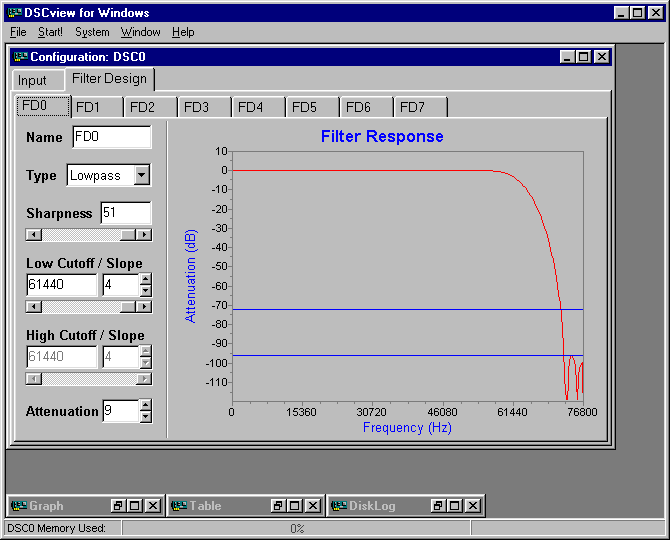Click the minimized Table window icon
670x540 pixels.
[179, 506]
